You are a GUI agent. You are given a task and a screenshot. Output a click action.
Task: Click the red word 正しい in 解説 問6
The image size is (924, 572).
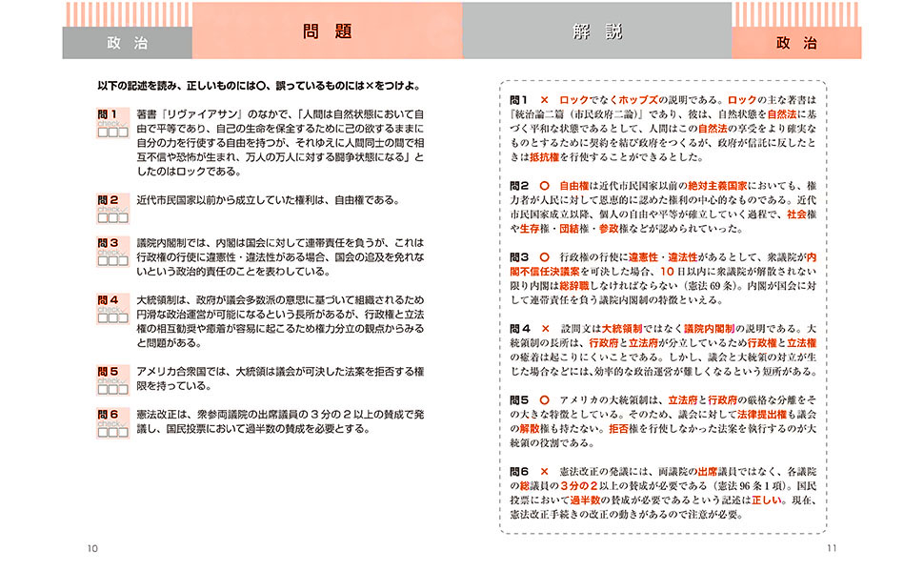767,500
